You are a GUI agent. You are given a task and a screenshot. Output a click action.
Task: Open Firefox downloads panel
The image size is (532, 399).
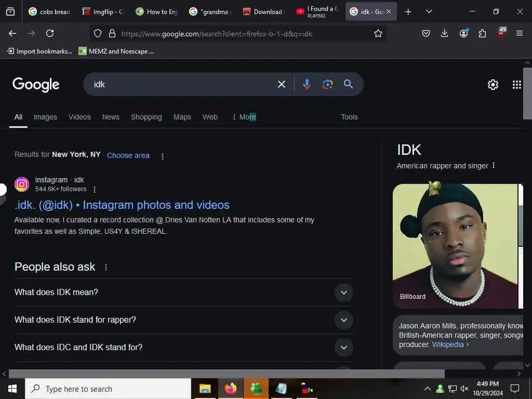[445, 33]
